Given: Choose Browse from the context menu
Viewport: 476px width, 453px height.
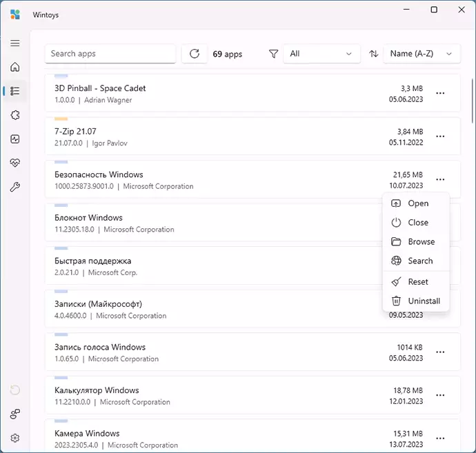Looking at the screenshot, I should [x=416, y=241].
